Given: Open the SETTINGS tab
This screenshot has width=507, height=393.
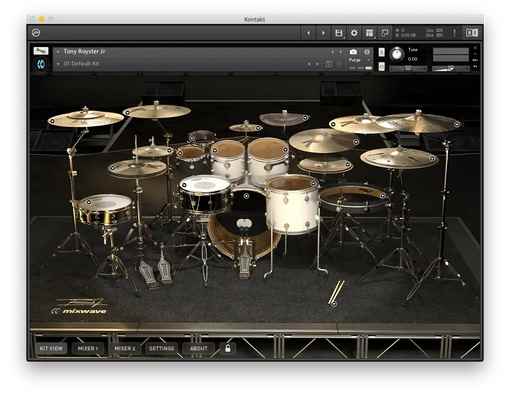Looking at the screenshot, I should [x=161, y=348].
